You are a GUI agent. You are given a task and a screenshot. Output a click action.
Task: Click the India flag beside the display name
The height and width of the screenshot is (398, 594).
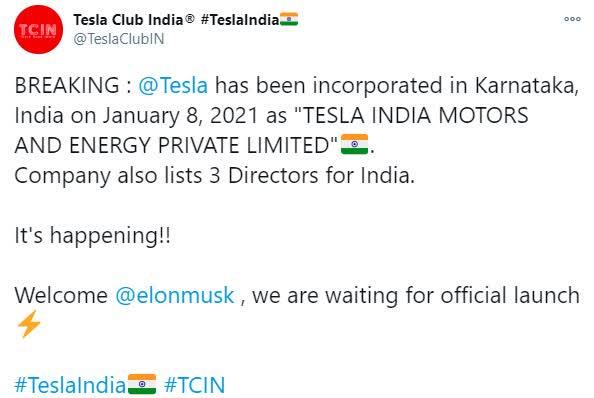[289, 19]
